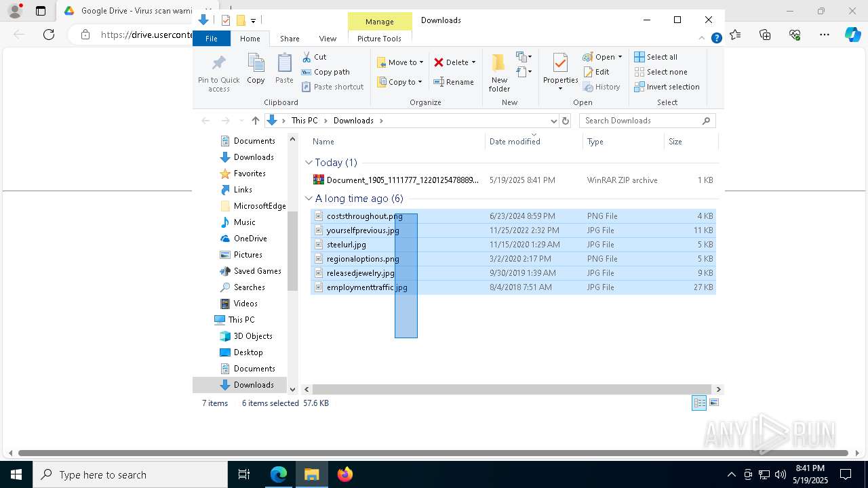Click the Cut scissors button

(314, 57)
